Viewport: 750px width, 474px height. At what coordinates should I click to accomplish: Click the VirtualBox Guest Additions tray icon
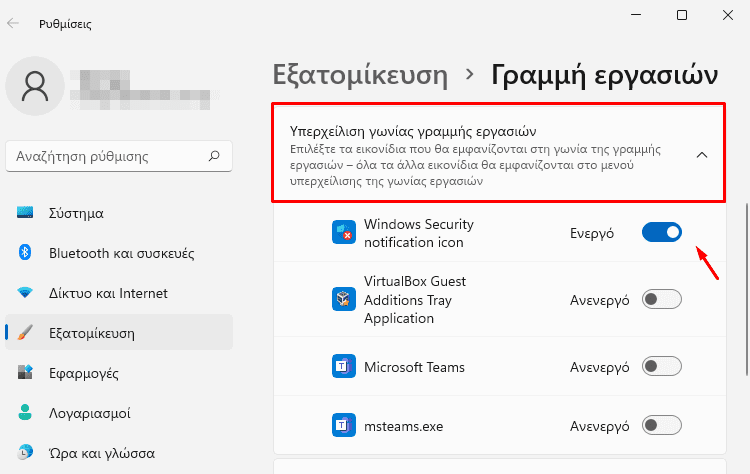point(344,299)
